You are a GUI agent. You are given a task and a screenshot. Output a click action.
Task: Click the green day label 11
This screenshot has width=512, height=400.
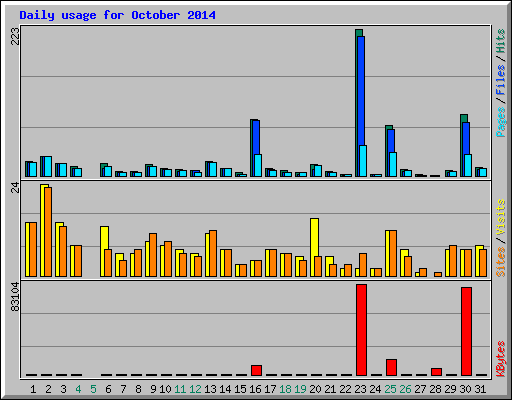pyautogui.click(x=180, y=389)
